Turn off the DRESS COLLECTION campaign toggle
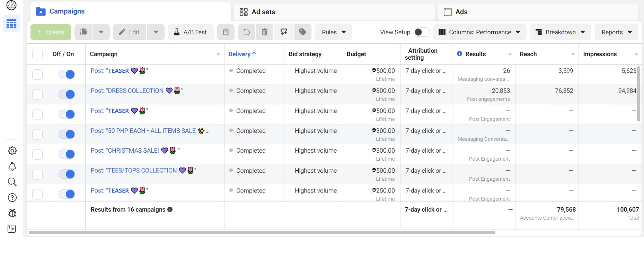Screen dimensions: 644x256 [x=67, y=94]
